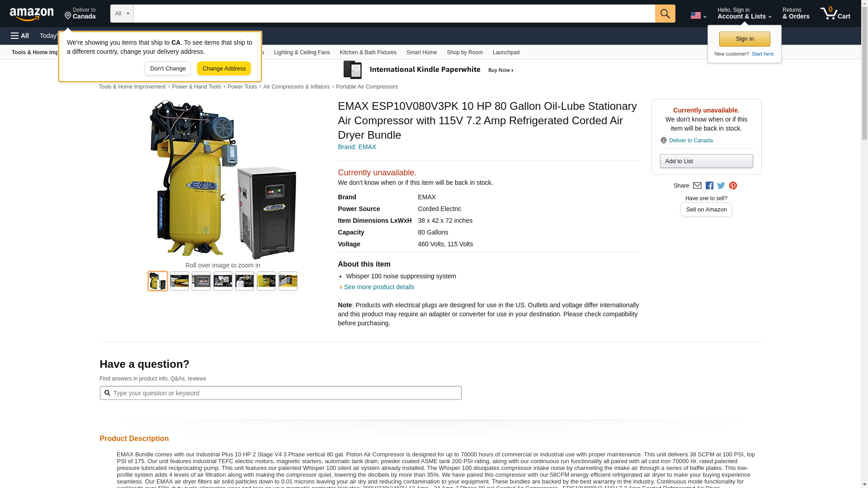Click the Change Address button
868x488 pixels.
(x=224, y=69)
